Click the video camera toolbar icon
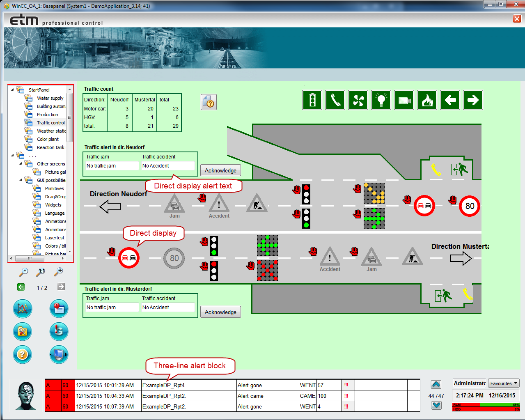Image resolution: width=525 pixels, height=420 pixels. pos(404,100)
